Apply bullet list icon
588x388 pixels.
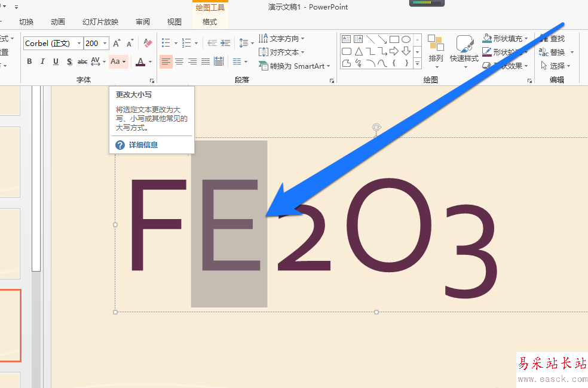166,43
